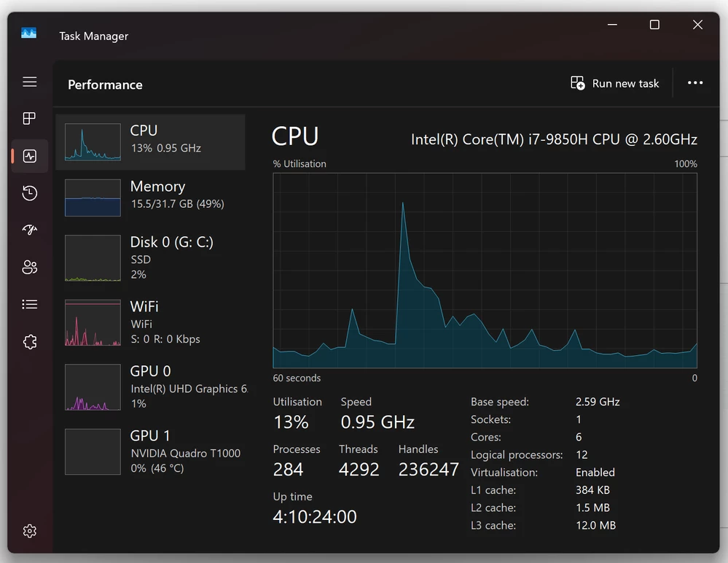The image size is (728, 563).
Task: Open the three-dot more options menu
Action: [695, 82]
